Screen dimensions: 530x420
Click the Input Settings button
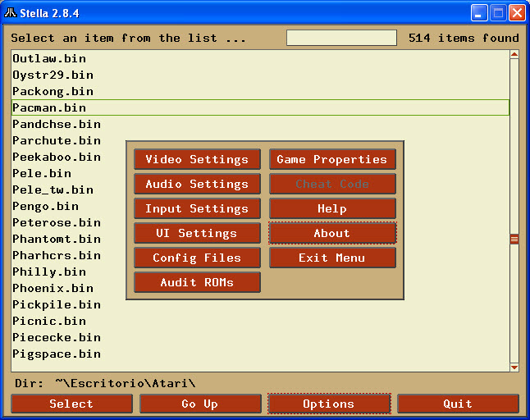pyautogui.click(x=197, y=208)
